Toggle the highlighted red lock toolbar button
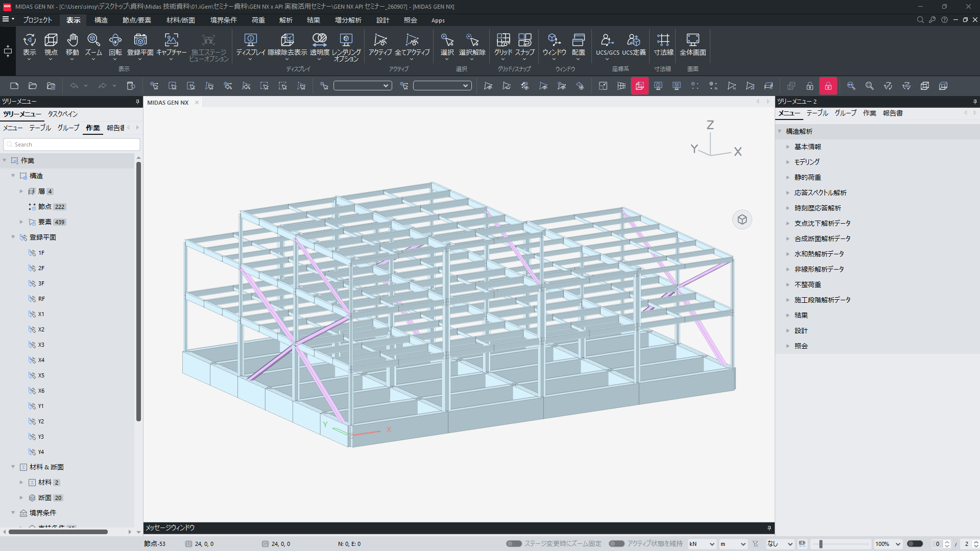 (x=828, y=86)
